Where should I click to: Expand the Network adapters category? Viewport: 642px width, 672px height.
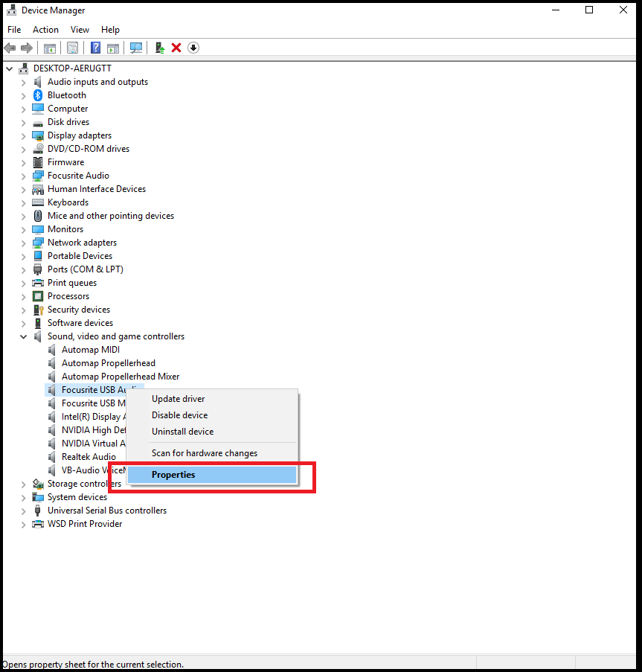24,243
